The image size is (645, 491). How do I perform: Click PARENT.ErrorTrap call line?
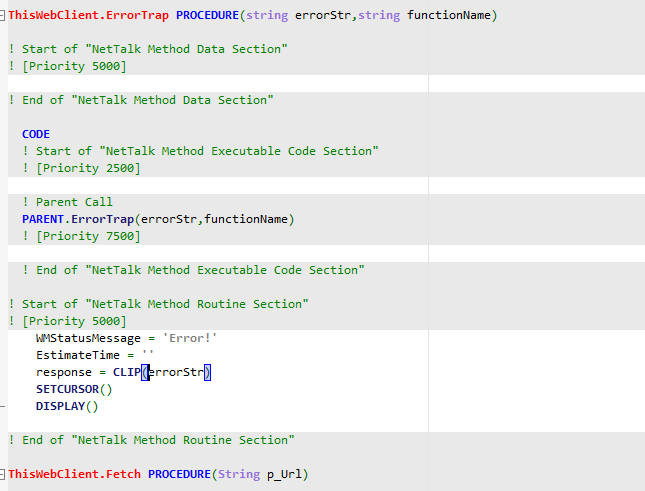[x=158, y=219]
